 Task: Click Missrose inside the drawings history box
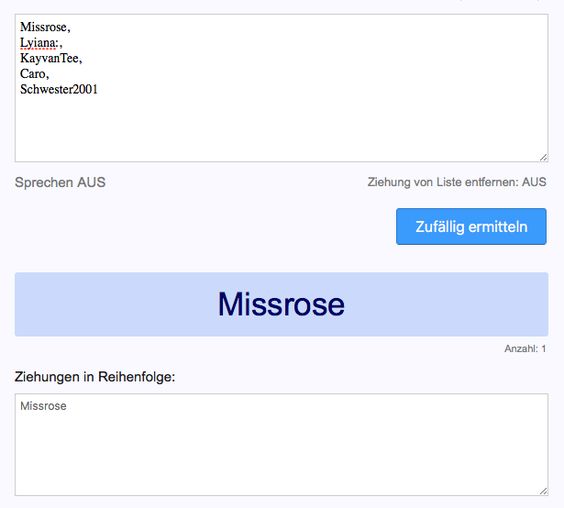coord(43,406)
